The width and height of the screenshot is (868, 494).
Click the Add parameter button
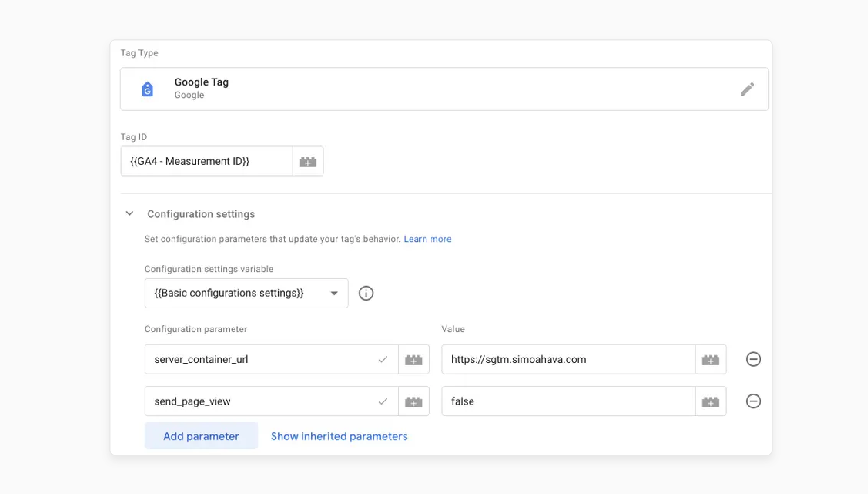[201, 436]
